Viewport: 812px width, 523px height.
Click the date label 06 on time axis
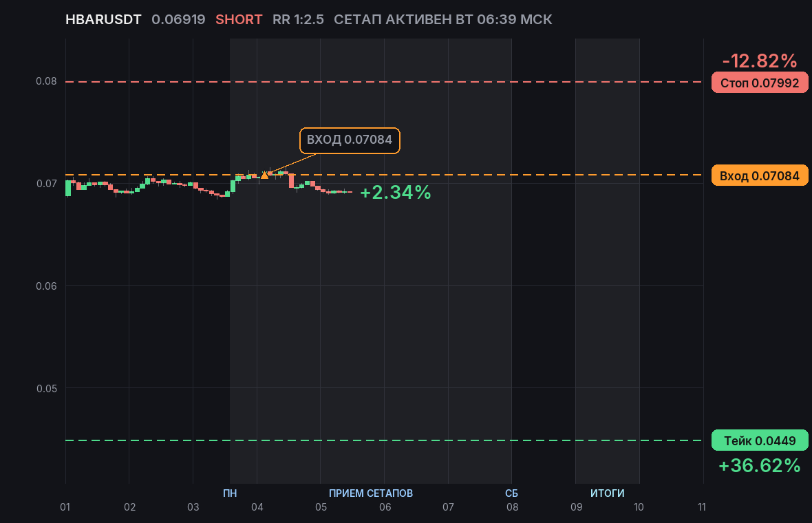tap(385, 507)
